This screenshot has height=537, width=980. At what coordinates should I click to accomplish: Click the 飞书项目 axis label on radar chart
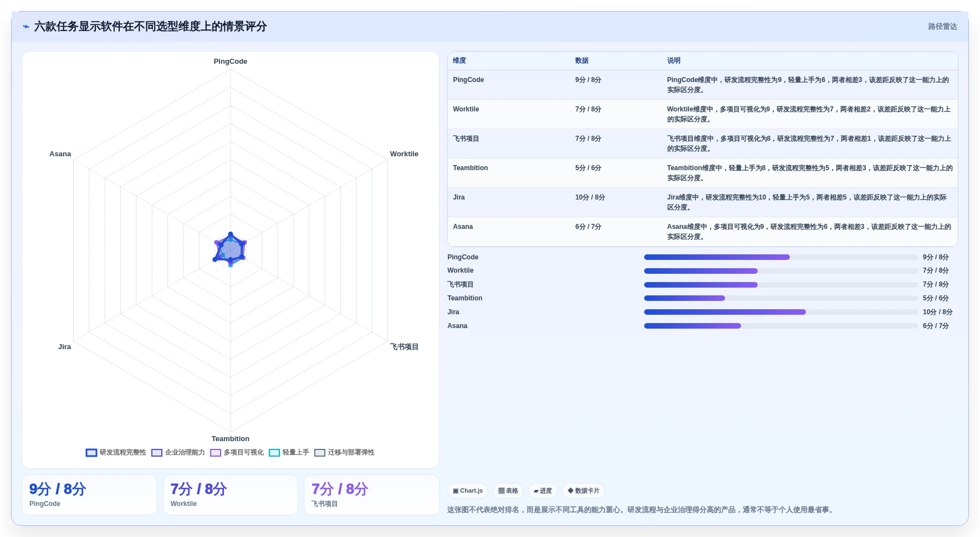click(404, 347)
